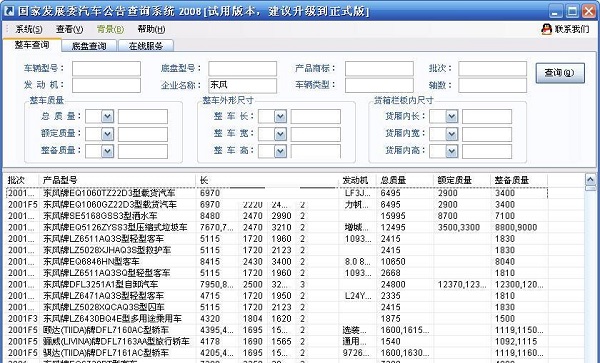This screenshot has width=600, height=363.
Task: Sort by the 长 column header
Action: click(x=217, y=180)
